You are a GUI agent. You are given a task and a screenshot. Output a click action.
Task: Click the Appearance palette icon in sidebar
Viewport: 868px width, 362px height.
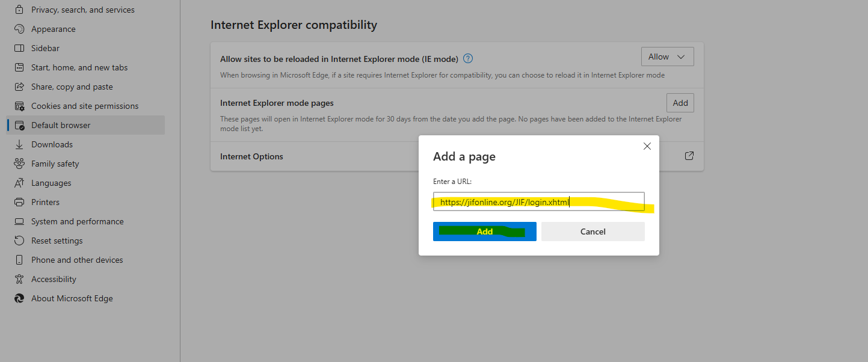pyautogui.click(x=19, y=29)
